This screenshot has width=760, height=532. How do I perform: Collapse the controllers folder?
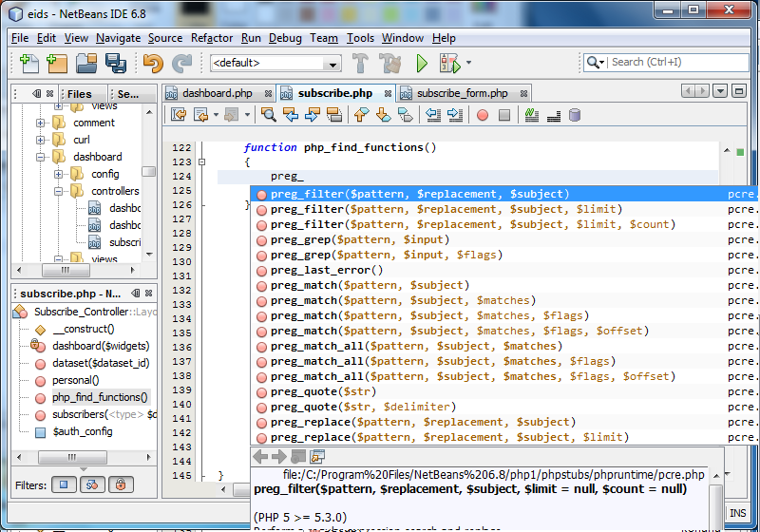point(58,191)
